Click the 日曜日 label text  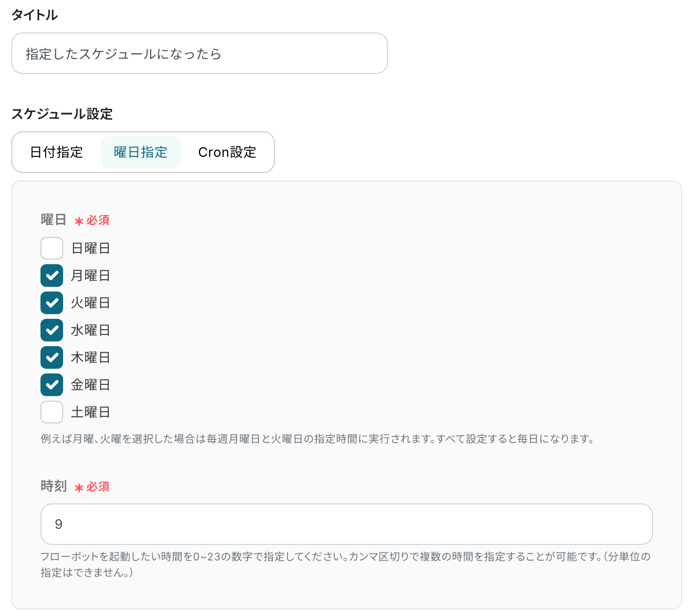coord(90,248)
